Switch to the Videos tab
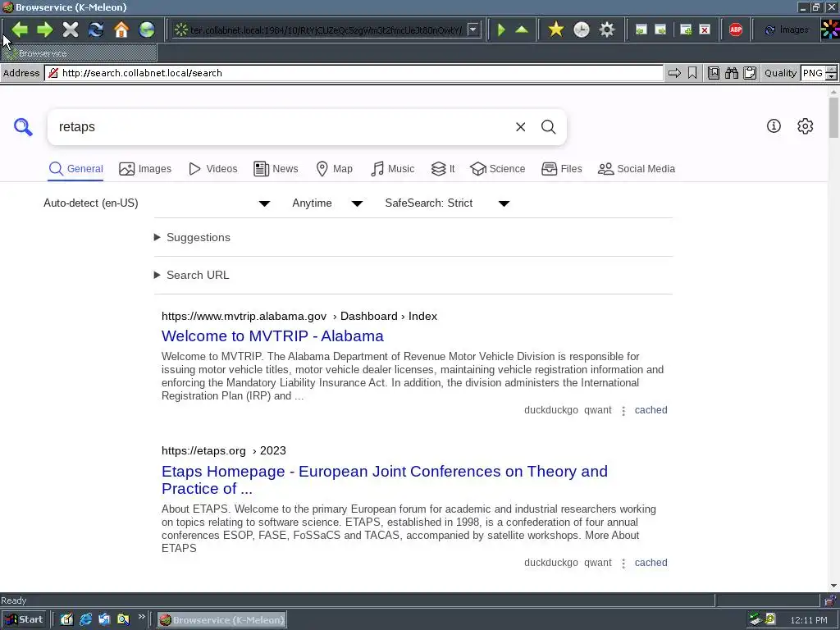Image resolution: width=840 pixels, height=630 pixels. (x=212, y=169)
